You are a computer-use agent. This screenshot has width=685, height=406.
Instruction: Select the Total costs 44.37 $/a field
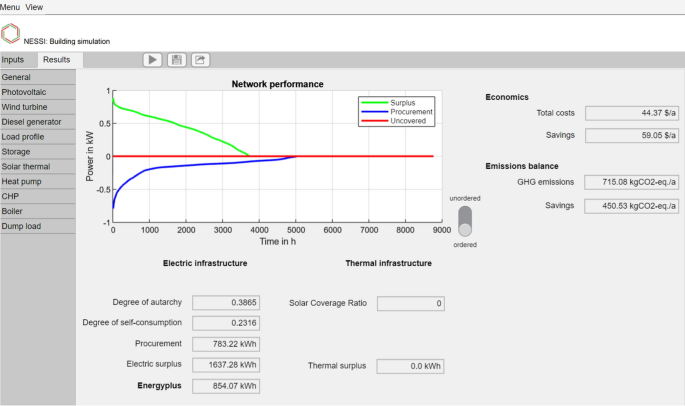632,113
